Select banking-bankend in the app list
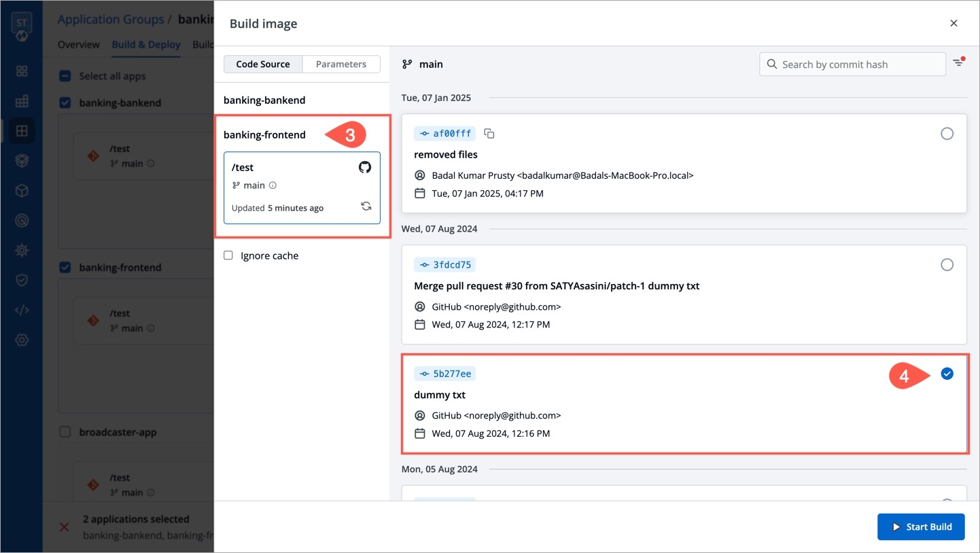Viewport: 980px width, 553px height. [264, 100]
